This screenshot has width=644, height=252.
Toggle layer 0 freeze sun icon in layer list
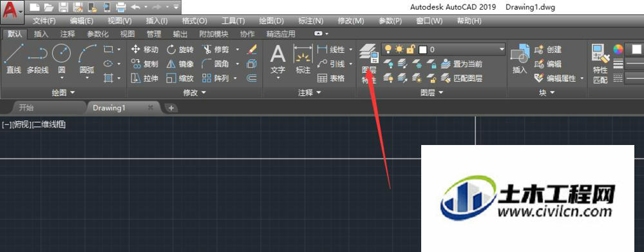(x=399, y=50)
